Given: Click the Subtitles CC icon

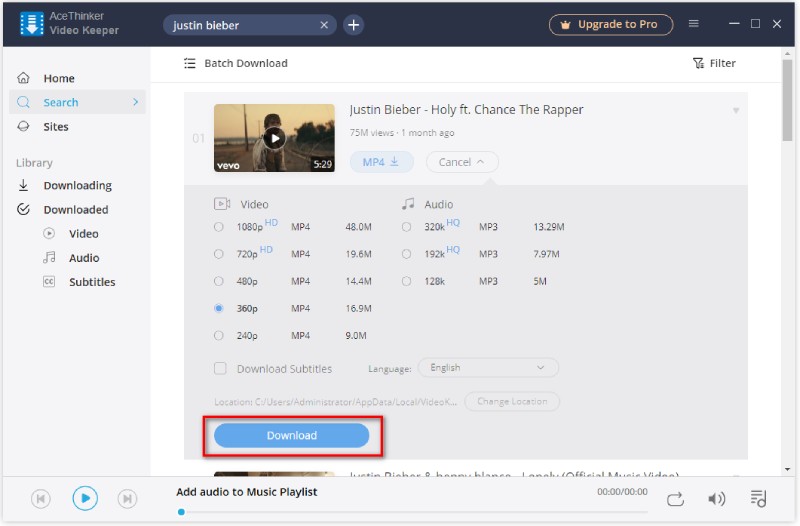Looking at the screenshot, I should coord(49,282).
